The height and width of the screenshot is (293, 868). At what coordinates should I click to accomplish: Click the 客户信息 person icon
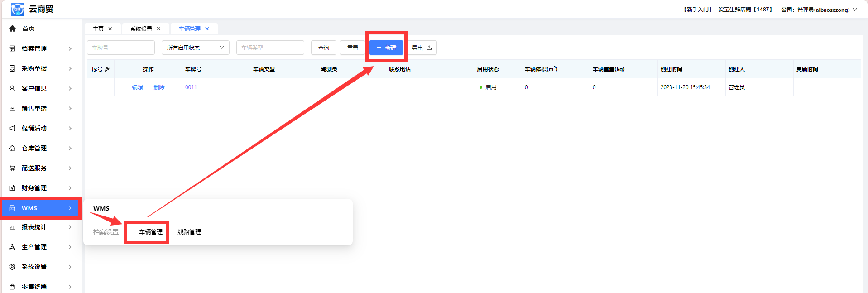pyautogui.click(x=12, y=88)
